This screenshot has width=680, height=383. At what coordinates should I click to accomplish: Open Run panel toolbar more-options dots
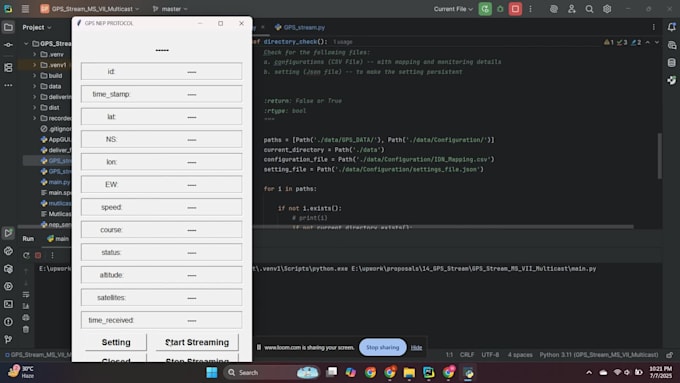pyautogui.click(x=52, y=255)
